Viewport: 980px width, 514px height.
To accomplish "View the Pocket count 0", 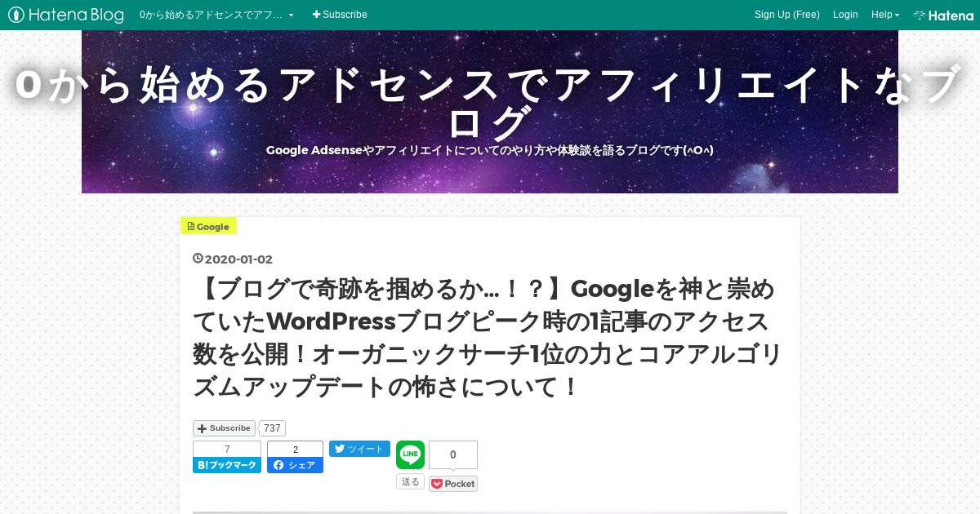I will pos(453,455).
